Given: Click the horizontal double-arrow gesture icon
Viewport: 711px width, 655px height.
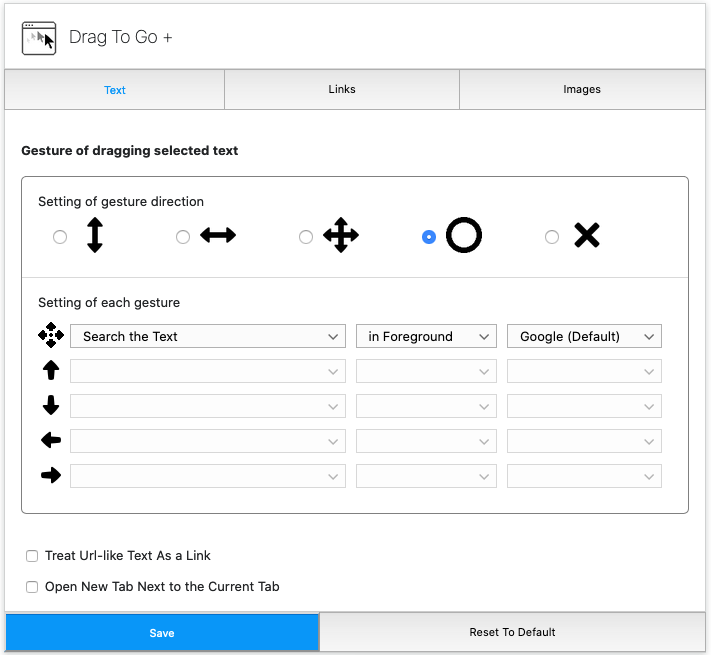Looking at the screenshot, I should pos(218,235).
